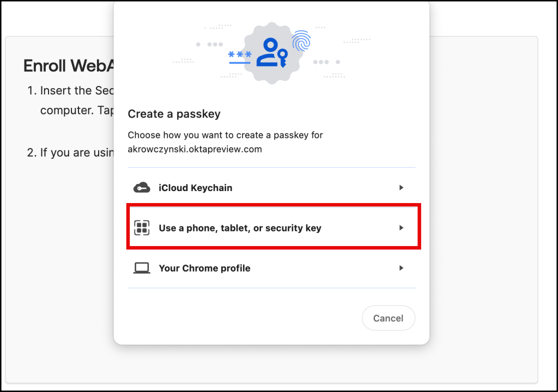Viewport: 558px width, 392px height.
Task: Expand iCloud Keychain using its right arrow
Action: (401, 188)
